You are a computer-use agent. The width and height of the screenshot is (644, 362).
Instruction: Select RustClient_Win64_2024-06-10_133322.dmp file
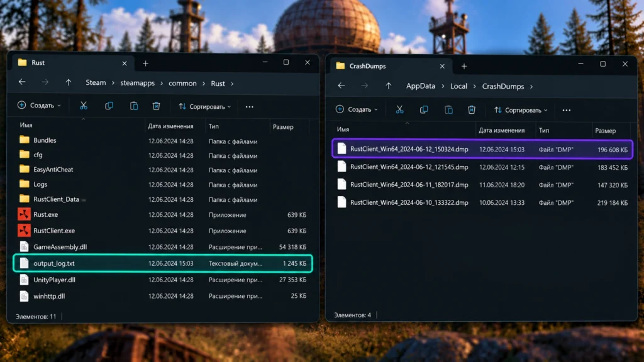point(482,202)
